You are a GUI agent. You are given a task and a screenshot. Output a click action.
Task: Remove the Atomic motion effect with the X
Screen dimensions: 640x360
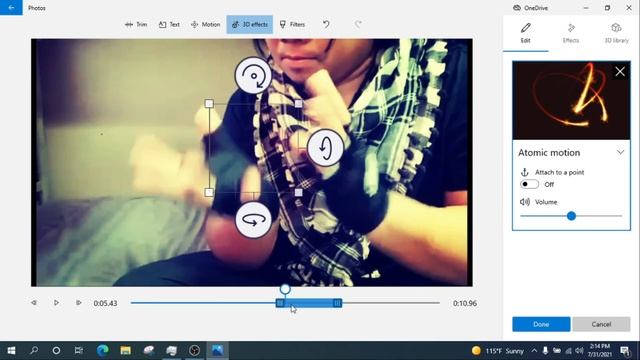pos(620,72)
